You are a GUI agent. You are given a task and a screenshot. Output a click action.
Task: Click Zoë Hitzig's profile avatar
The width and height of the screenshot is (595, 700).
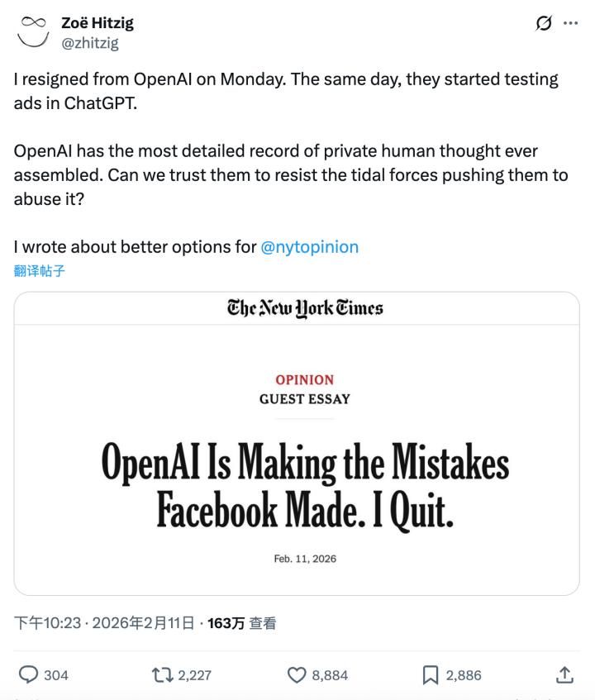(32, 32)
